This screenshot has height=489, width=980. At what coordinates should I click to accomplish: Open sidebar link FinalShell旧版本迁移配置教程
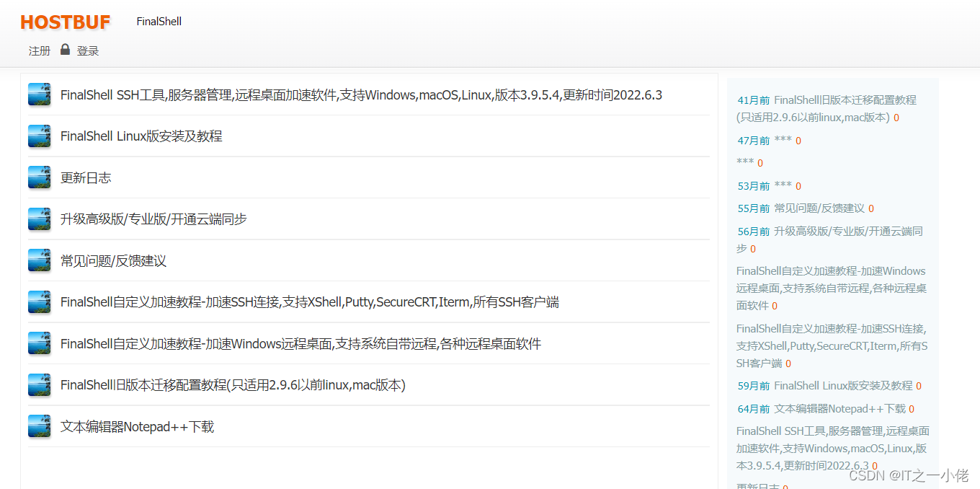tap(827, 109)
